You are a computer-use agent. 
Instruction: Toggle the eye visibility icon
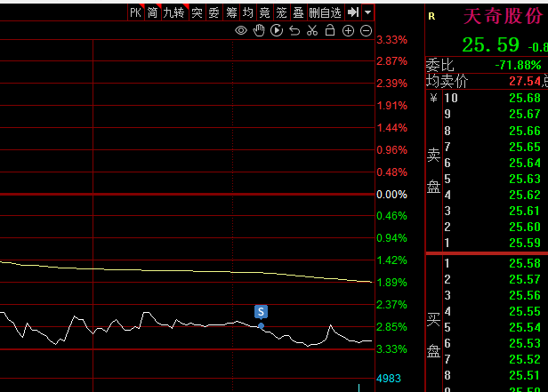[x=241, y=31]
